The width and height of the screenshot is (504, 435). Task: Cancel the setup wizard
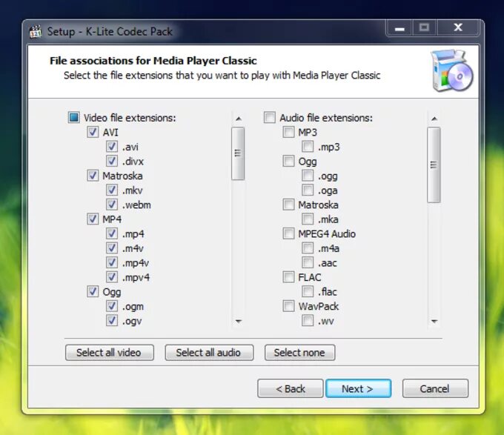coord(435,388)
